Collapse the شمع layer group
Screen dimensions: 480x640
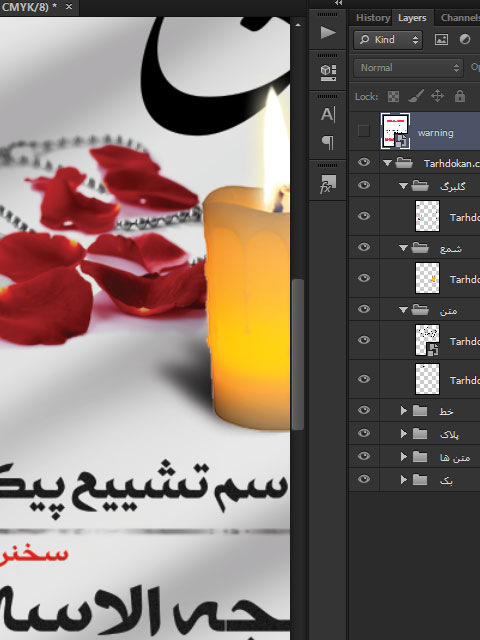click(x=403, y=248)
